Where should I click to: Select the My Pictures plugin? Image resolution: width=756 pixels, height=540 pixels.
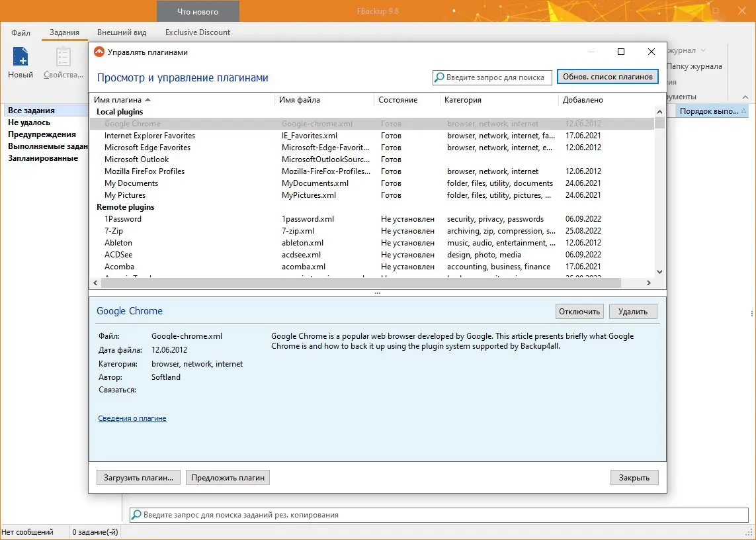coord(372,195)
